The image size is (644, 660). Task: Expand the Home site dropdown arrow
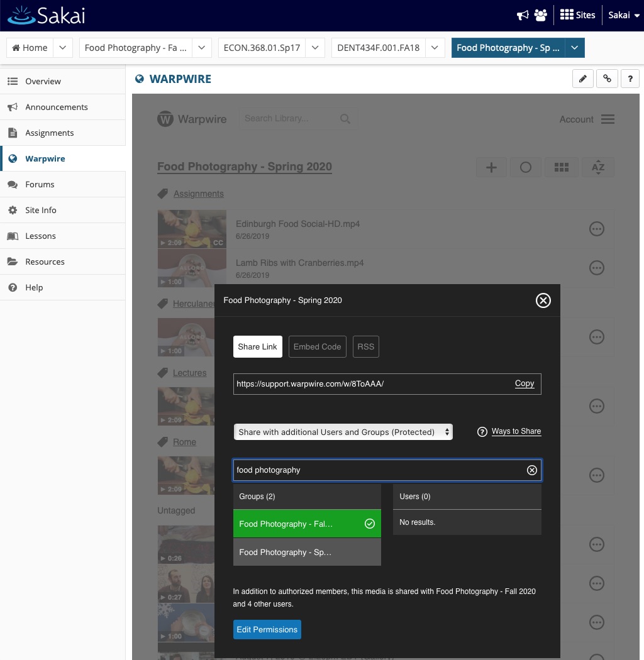(x=63, y=48)
